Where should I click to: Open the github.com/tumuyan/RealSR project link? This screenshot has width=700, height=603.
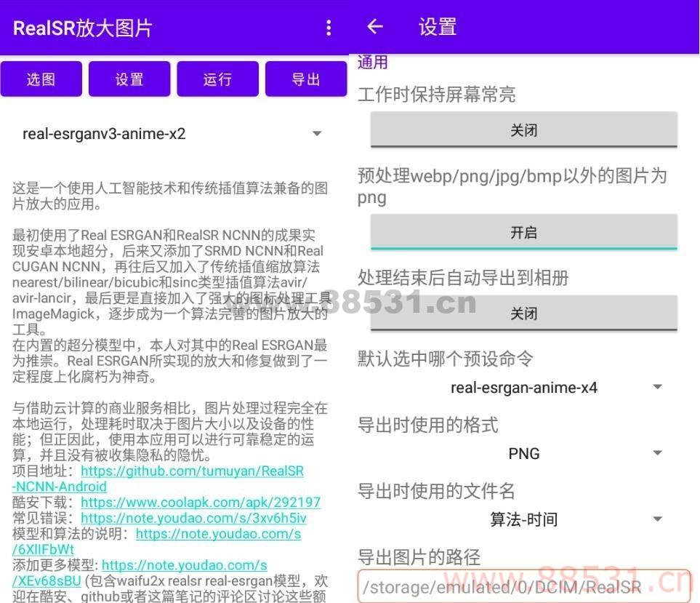pyautogui.click(x=192, y=471)
